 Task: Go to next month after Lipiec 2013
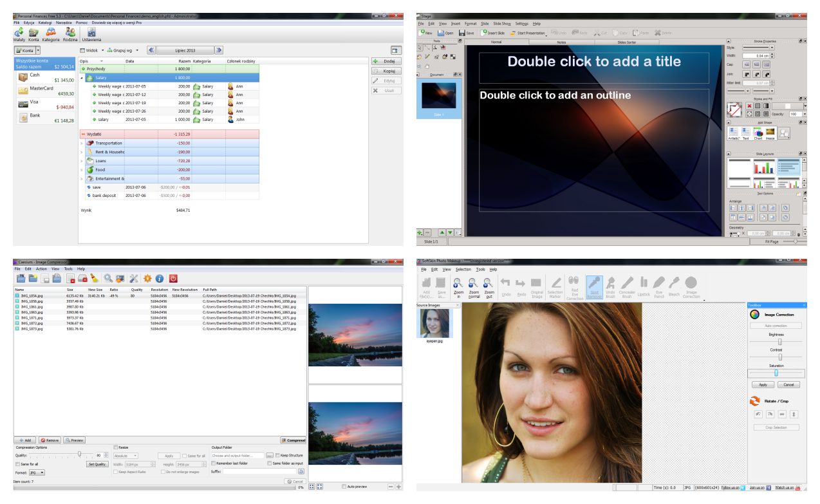[x=219, y=50]
